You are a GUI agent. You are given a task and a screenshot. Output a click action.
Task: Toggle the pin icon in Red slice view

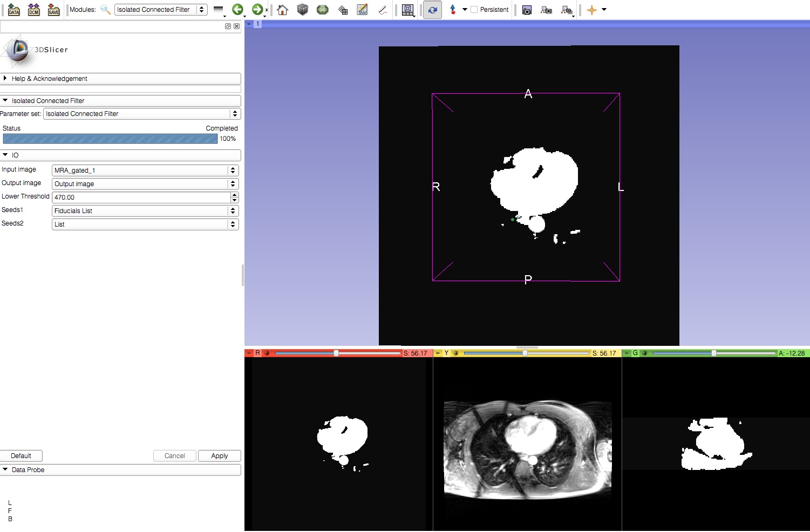(x=249, y=353)
